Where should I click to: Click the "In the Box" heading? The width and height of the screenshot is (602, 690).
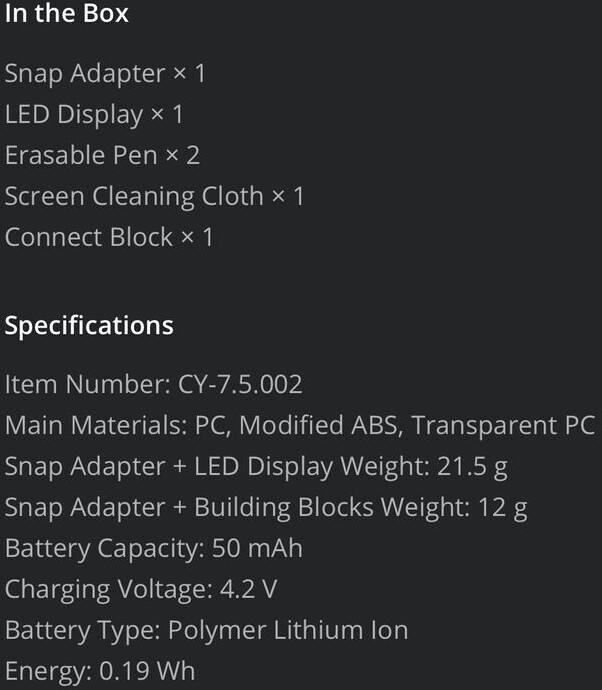point(66,13)
